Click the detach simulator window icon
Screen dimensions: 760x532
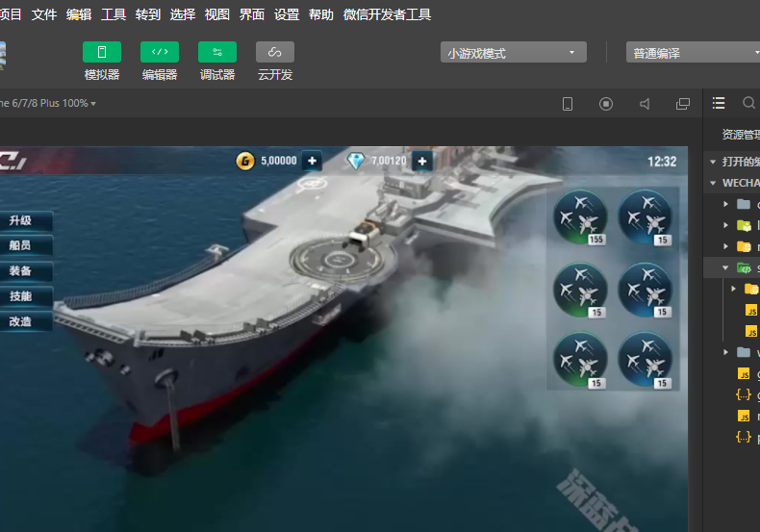pyautogui.click(x=683, y=104)
